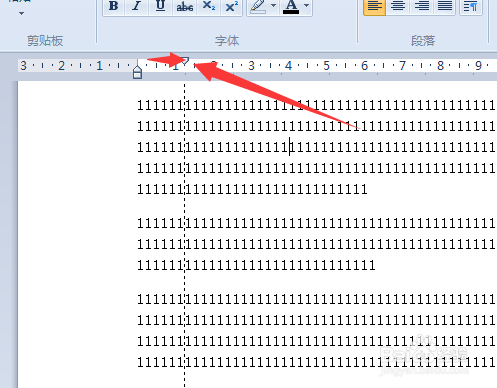Toggle underline formatting
Image resolution: width=497 pixels, height=388 pixels.
point(160,6)
